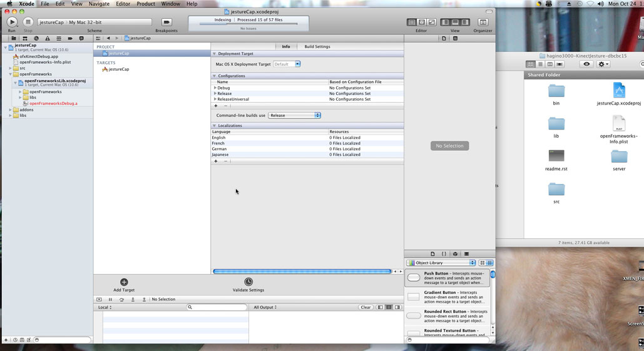This screenshot has width=644, height=351.
Task: Toggle the navigator pane view button
Action: (445, 22)
